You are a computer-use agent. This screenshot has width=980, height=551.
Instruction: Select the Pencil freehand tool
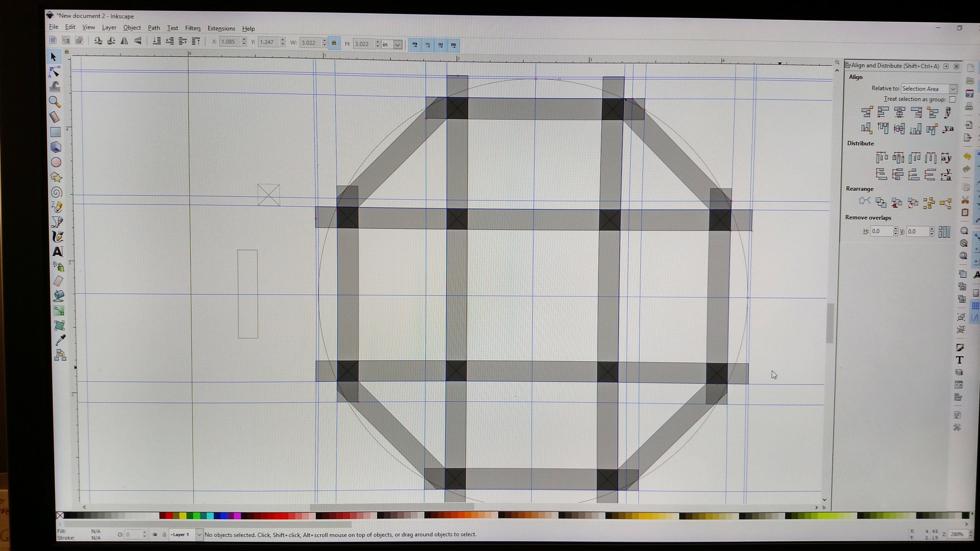(57, 207)
